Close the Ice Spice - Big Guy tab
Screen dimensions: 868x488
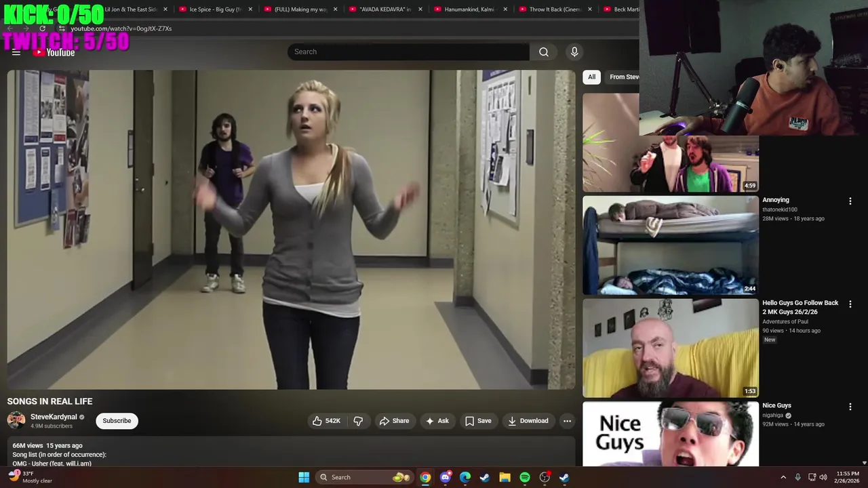pos(250,9)
